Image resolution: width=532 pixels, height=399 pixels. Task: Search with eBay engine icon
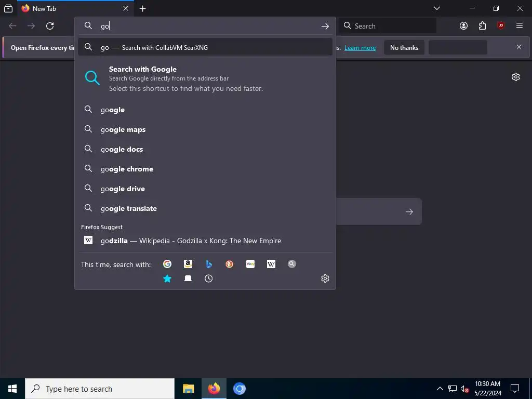tap(250, 264)
